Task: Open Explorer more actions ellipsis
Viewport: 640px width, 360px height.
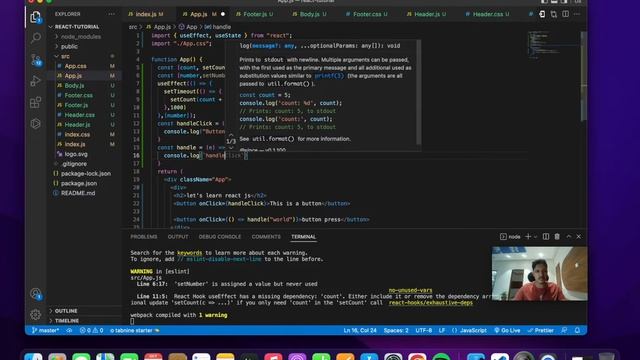Action: point(111,14)
